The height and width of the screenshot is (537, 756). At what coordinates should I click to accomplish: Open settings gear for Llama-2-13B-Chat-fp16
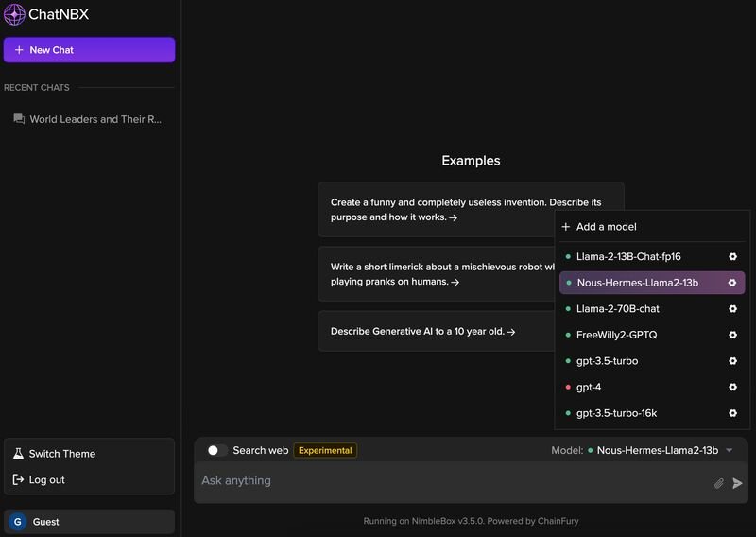pos(732,257)
